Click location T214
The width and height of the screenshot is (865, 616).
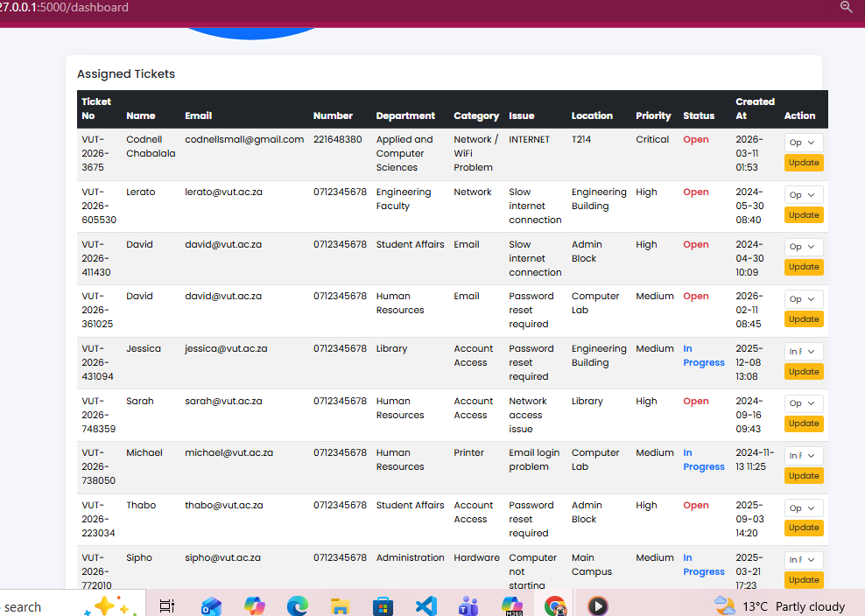click(580, 139)
